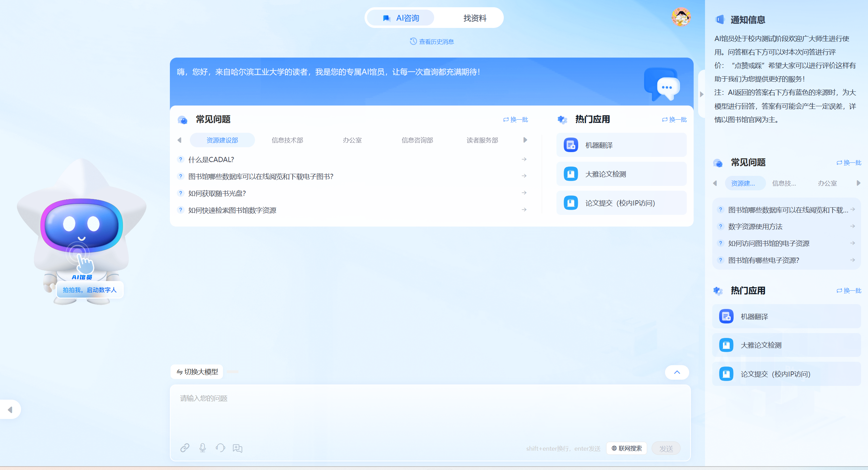Click 换一批 beside center 常见问题 heading
Screen dimensions: 868x470
click(x=515, y=120)
